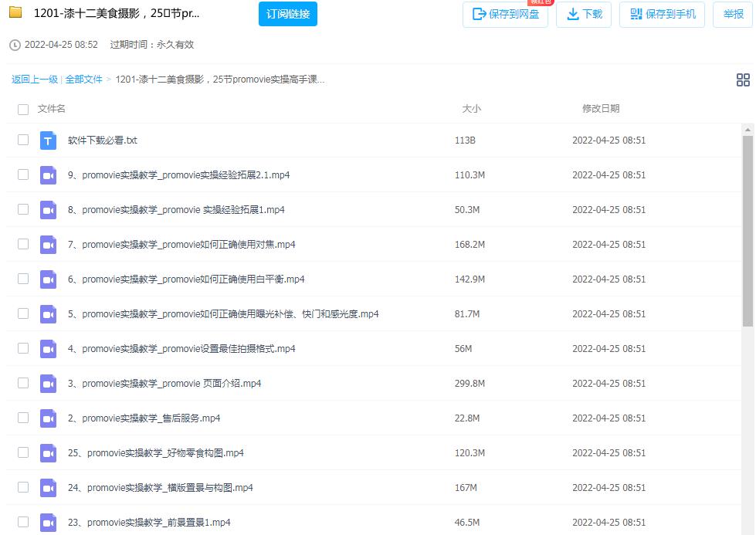The width and height of the screenshot is (756, 535).
Task: Select checkbox for 9、实操经验拓展2.1.mp4
Action: (x=23, y=174)
